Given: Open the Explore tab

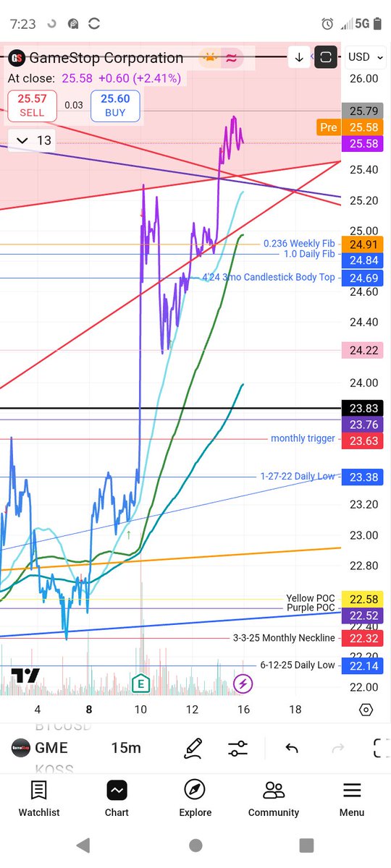Looking at the screenshot, I should tap(195, 799).
